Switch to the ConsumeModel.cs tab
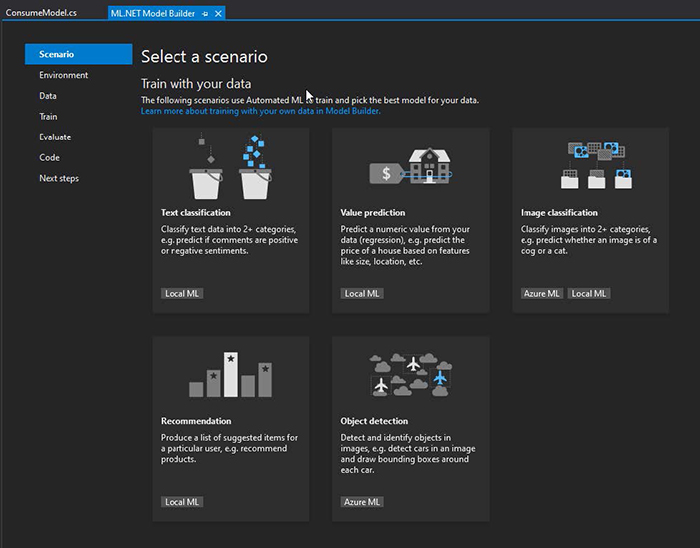Image resolution: width=700 pixels, height=548 pixels. 42,13
